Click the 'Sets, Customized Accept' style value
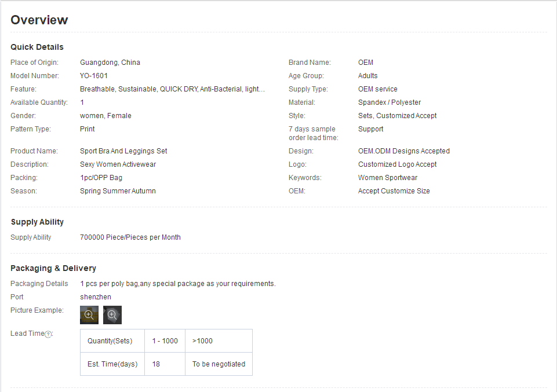 (x=397, y=116)
